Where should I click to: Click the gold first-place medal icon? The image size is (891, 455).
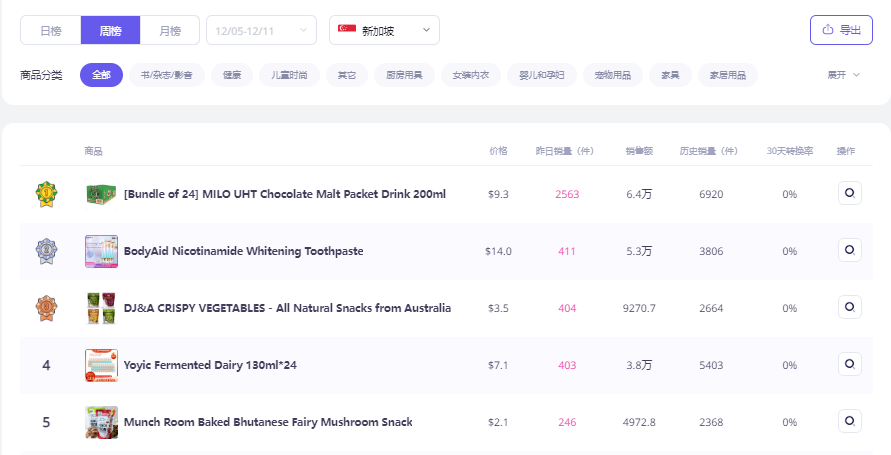pyautogui.click(x=46, y=194)
